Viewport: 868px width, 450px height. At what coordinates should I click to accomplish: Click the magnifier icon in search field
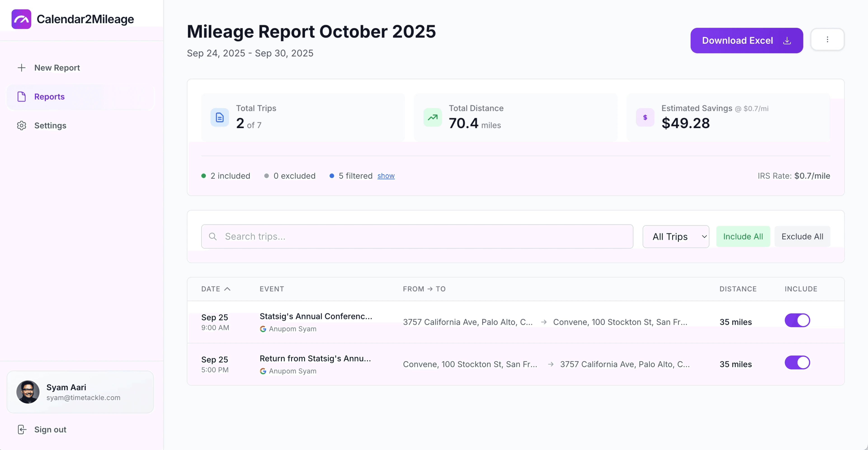point(213,236)
